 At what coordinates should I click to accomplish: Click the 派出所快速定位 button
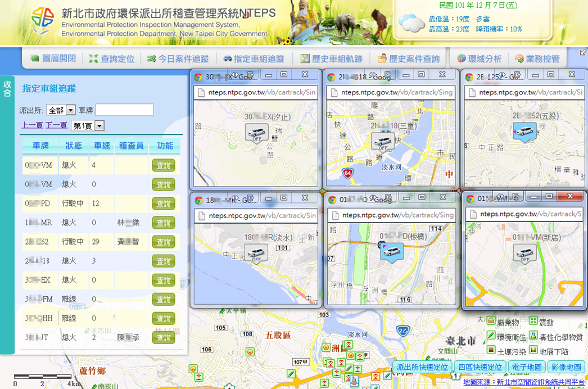tap(422, 367)
